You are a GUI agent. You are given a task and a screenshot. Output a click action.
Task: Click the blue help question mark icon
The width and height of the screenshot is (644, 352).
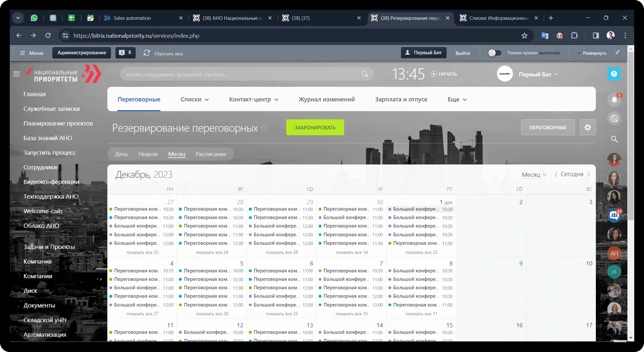click(614, 74)
